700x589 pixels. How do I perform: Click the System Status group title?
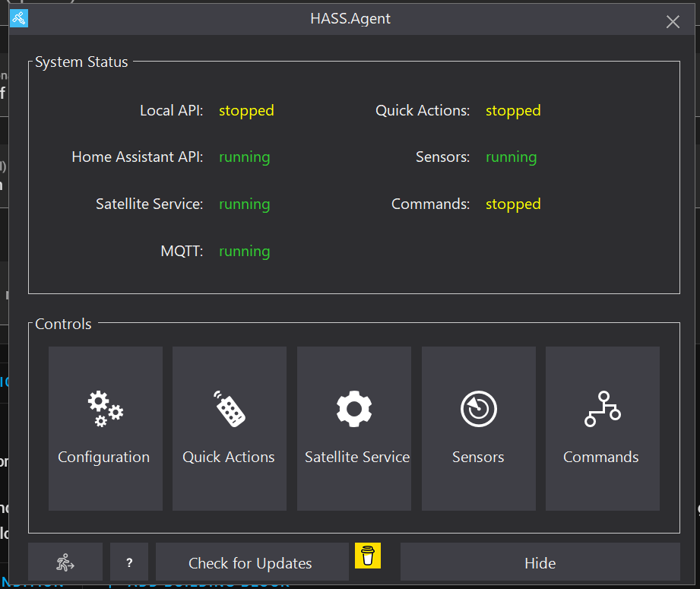pyautogui.click(x=81, y=62)
